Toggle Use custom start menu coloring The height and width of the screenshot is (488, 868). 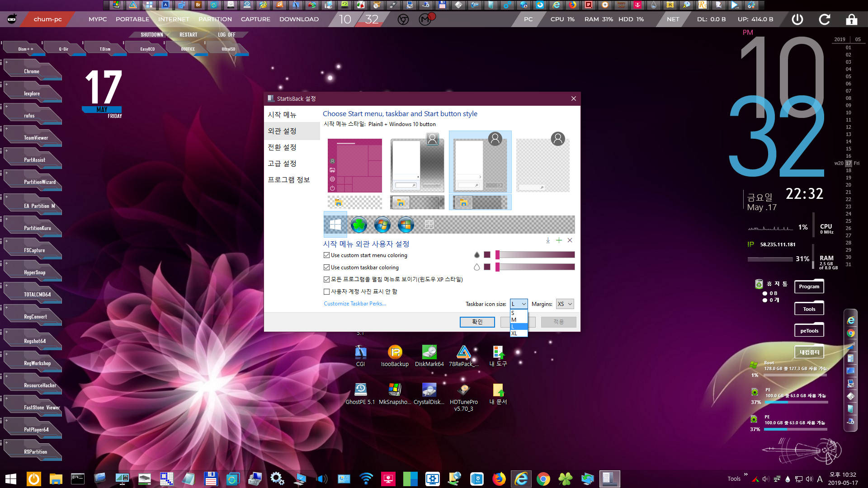tap(326, 255)
